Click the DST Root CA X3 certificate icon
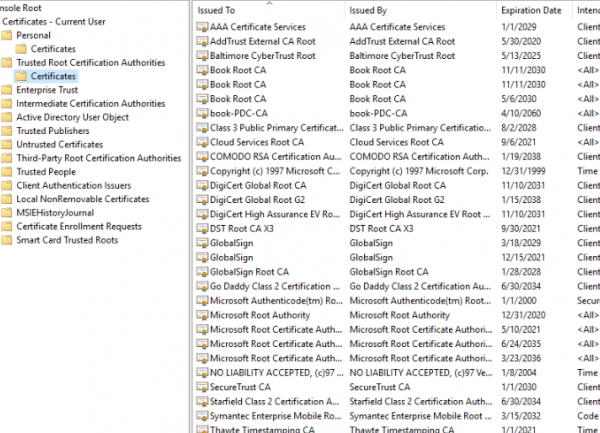The image size is (600, 433). coord(201,229)
